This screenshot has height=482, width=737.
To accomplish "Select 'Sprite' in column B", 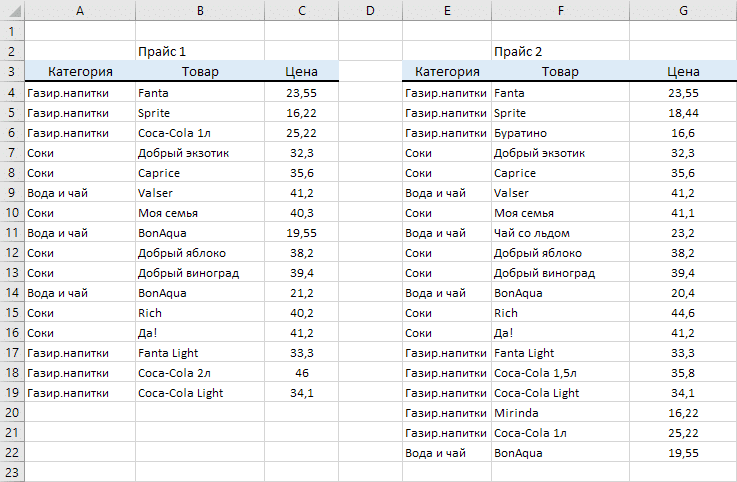I will [200, 113].
